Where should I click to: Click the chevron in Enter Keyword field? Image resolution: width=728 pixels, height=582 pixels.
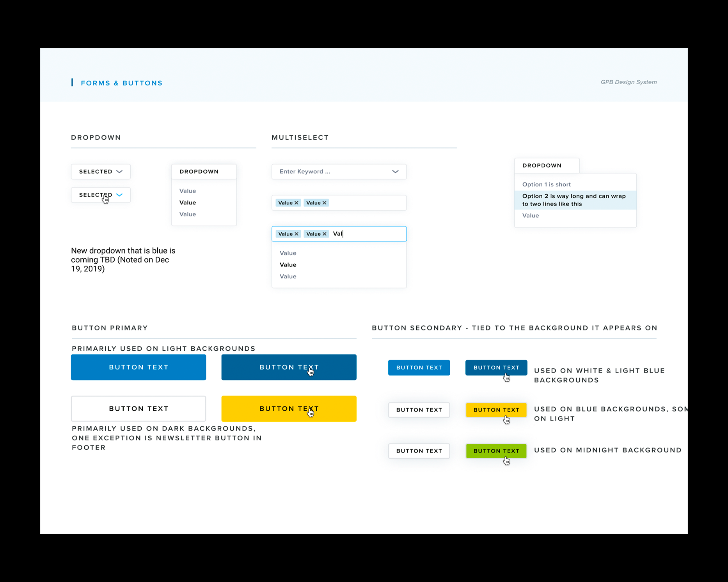(x=395, y=172)
